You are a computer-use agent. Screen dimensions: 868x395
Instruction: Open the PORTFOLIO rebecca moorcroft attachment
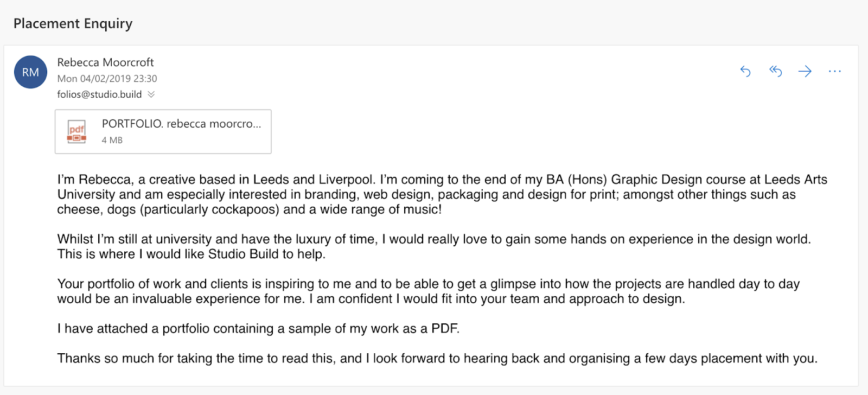[x=181, y=124]
